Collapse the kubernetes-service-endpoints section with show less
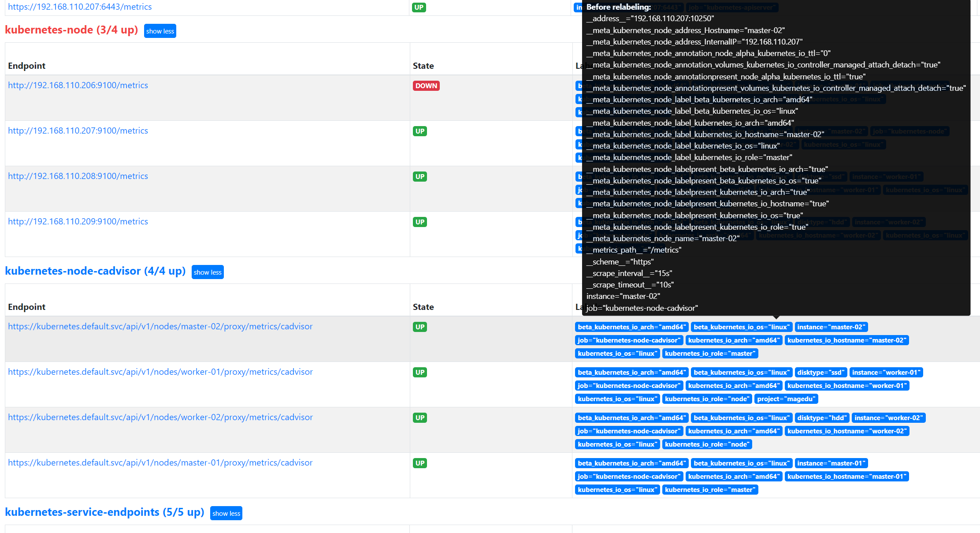 click(x=226, y=514)
